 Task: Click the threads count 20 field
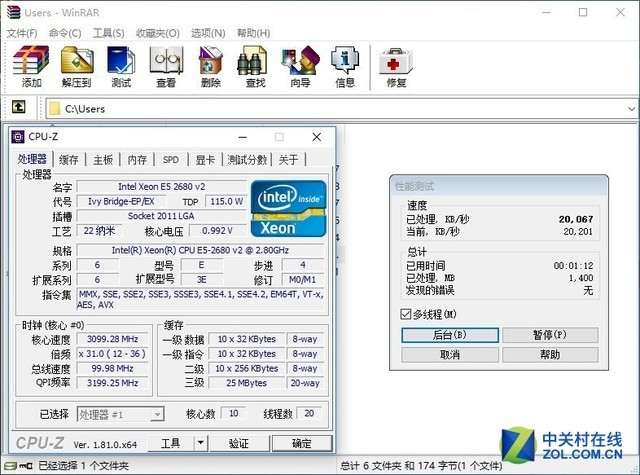(x=309, y=413)
